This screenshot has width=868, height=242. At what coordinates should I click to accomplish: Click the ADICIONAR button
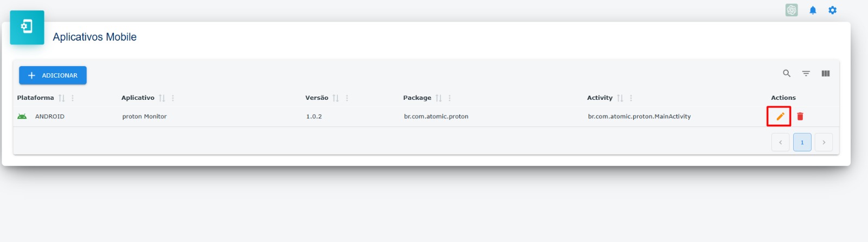click(53, 75)
